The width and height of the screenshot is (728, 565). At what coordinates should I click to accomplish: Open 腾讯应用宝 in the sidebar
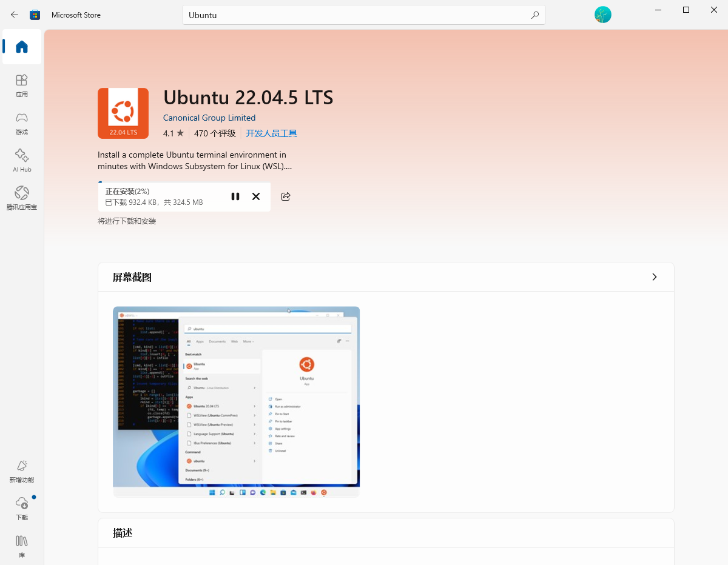(x=22, y=198)
